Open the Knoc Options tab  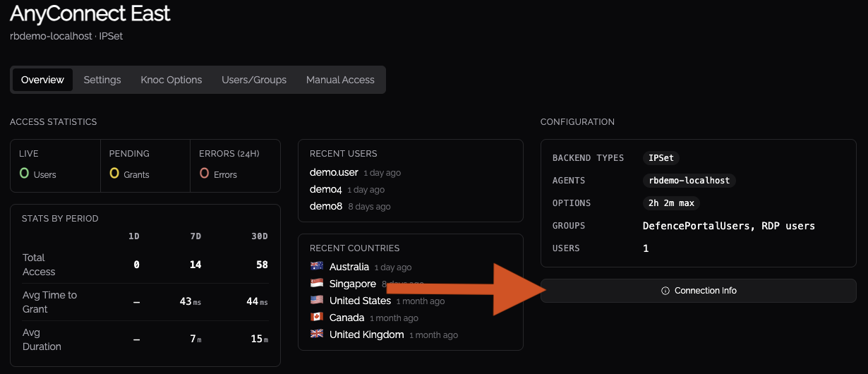pos(171,80)
